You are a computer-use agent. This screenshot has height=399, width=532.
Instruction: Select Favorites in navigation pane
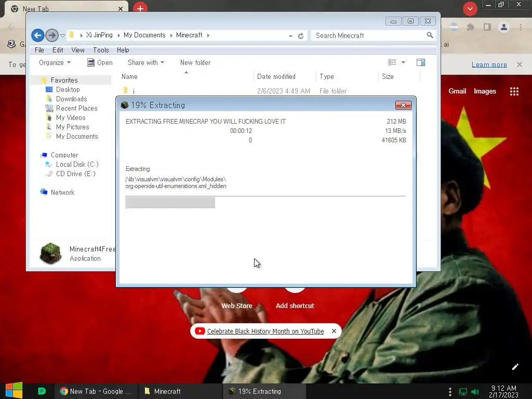click(64, 80)
